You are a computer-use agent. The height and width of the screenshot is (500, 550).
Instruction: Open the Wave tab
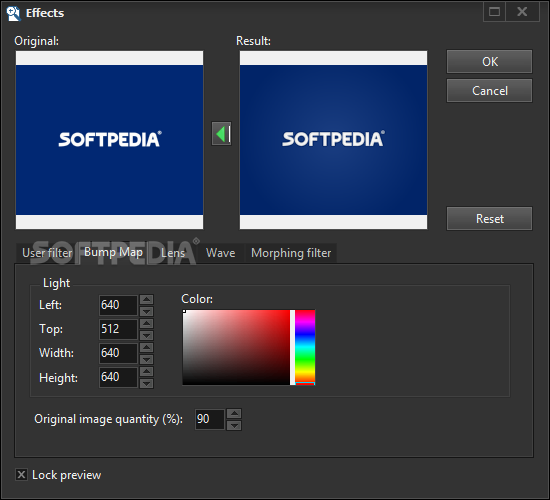(x=221, y=253)
